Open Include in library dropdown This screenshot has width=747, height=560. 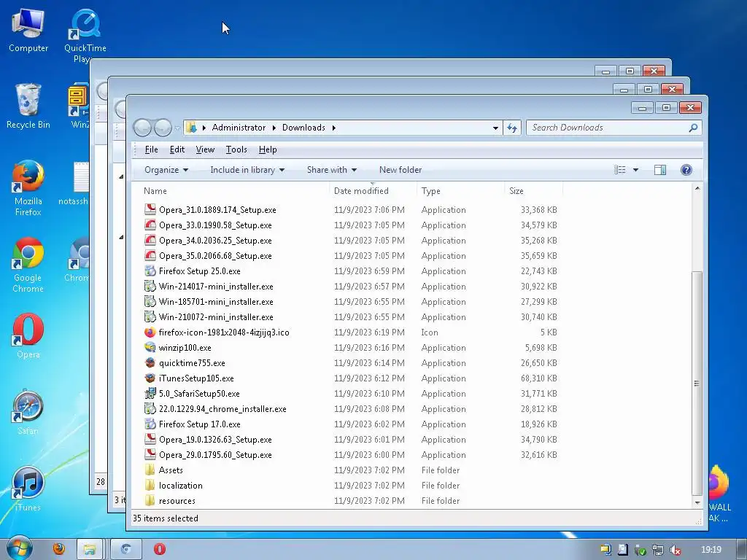coord(247,170)
